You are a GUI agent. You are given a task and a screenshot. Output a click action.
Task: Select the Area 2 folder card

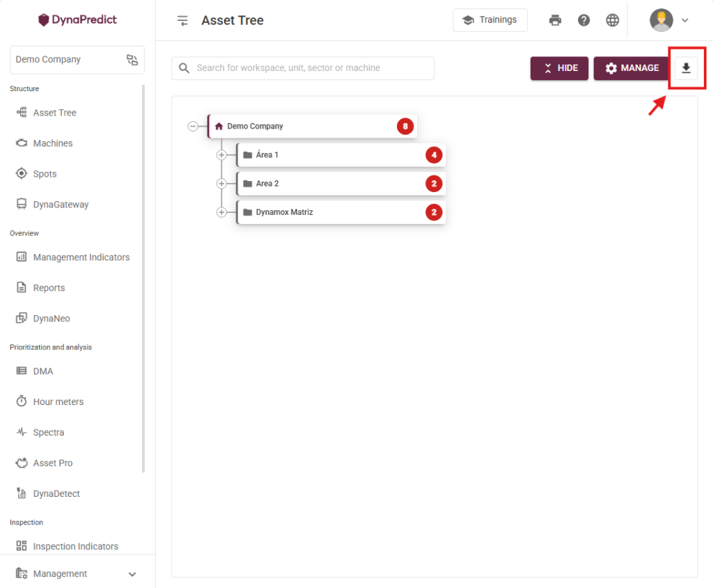coord(341,184)
